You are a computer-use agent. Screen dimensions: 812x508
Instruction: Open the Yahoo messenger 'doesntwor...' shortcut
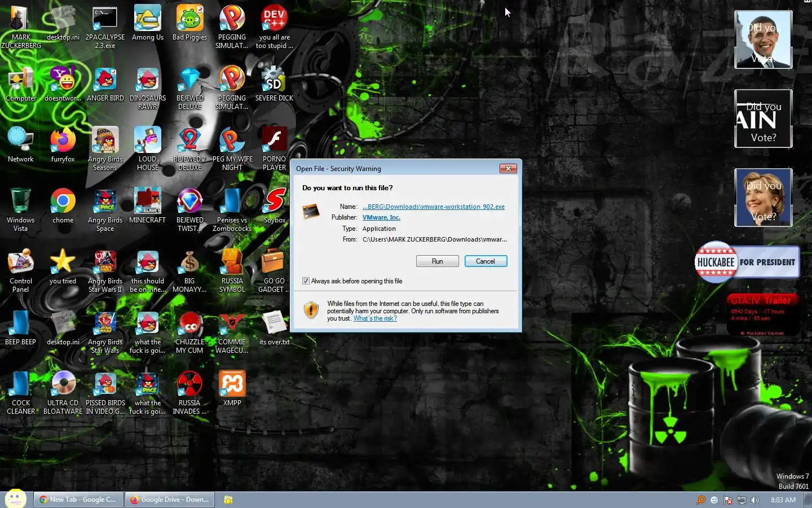point(63,84)
